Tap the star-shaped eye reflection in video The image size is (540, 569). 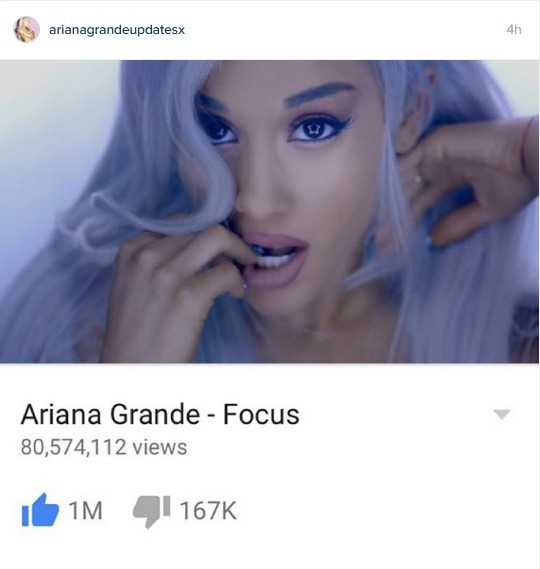313,128
